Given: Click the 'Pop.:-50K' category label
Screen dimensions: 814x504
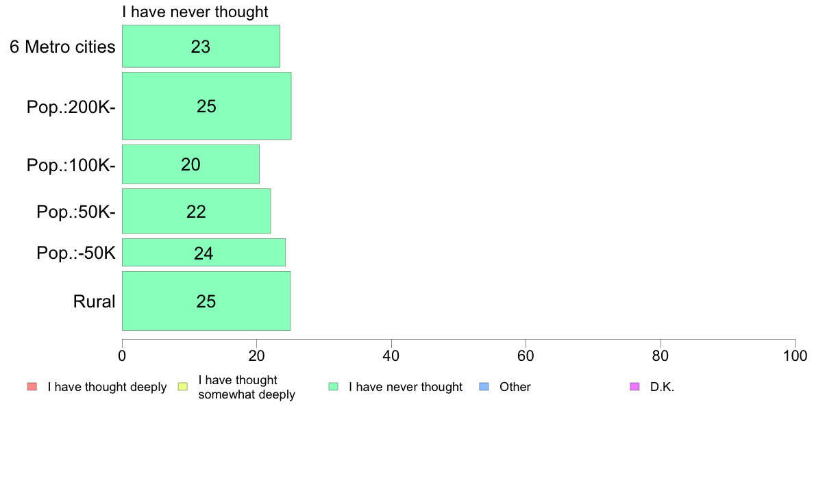Looking at the screenshot, I should tap(76, 253).
